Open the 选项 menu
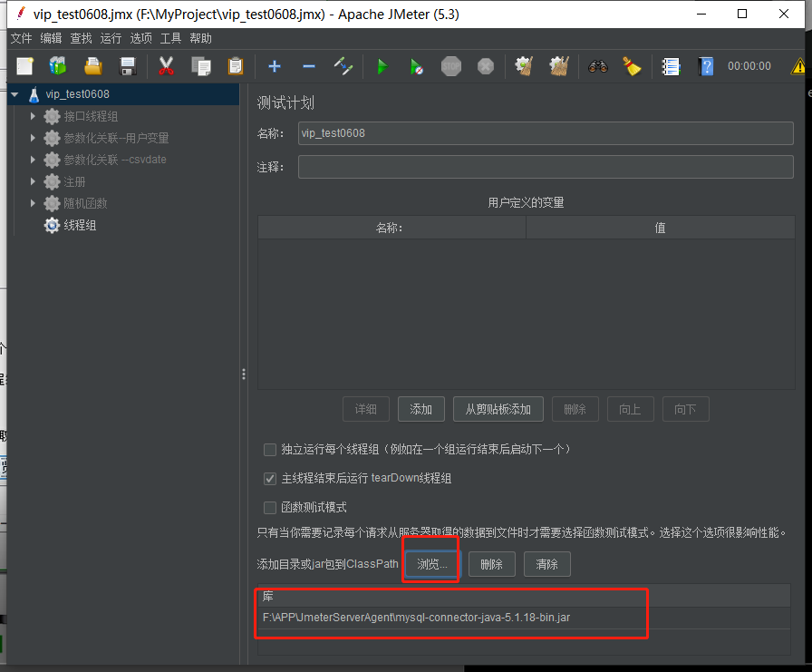 [x=140, y=38]
